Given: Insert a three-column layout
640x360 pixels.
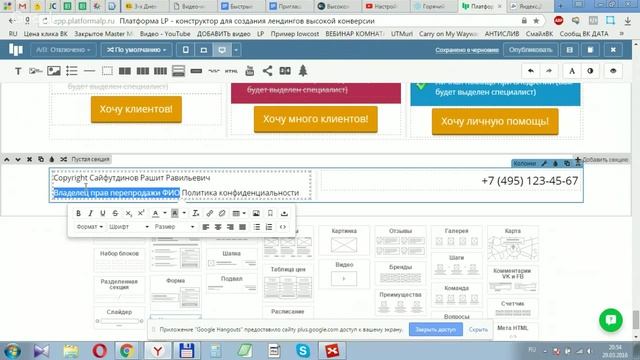Looking at the screenshot, I should (142, 71).
